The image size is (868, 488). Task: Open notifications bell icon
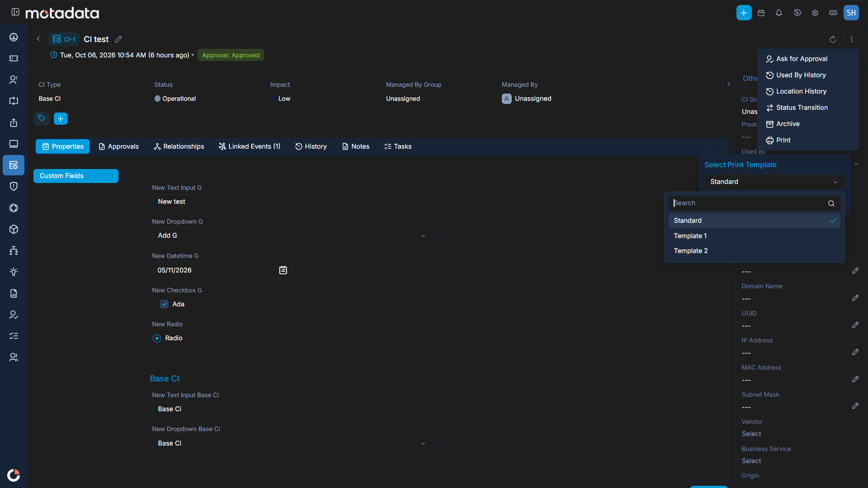(x=779, y=13)
